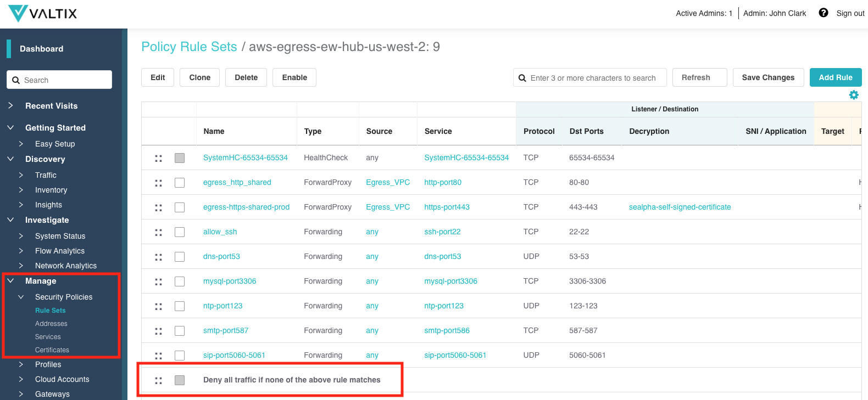Tick the mysql-port3306 rule checkbox
This screenshot has width=868, height=400.
(x=180, y=281)
